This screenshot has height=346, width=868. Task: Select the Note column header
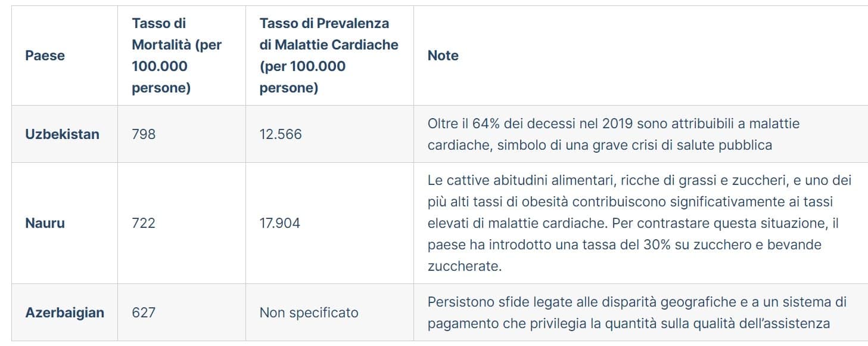[x=443, y=55]
